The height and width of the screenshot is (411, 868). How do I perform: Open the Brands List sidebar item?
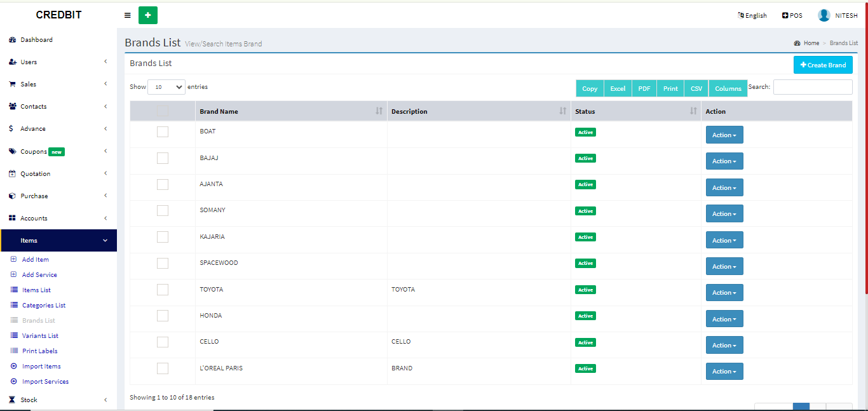pyautogui.click(x=39, y=320)
